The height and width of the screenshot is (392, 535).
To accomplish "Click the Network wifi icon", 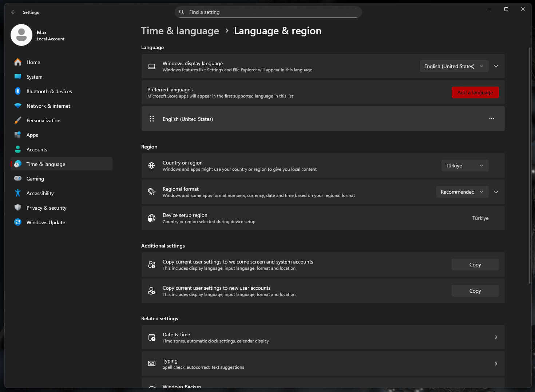I will tap(18, 106).
